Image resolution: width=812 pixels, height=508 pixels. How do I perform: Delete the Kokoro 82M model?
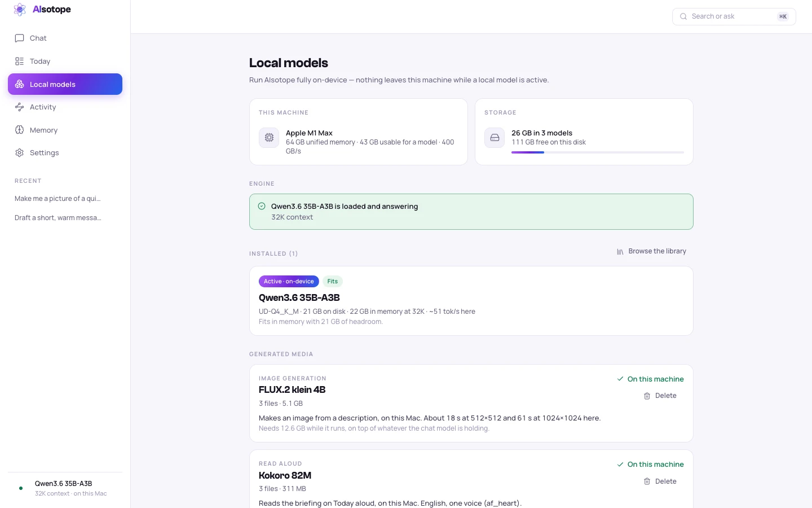[x=660, y=481]
